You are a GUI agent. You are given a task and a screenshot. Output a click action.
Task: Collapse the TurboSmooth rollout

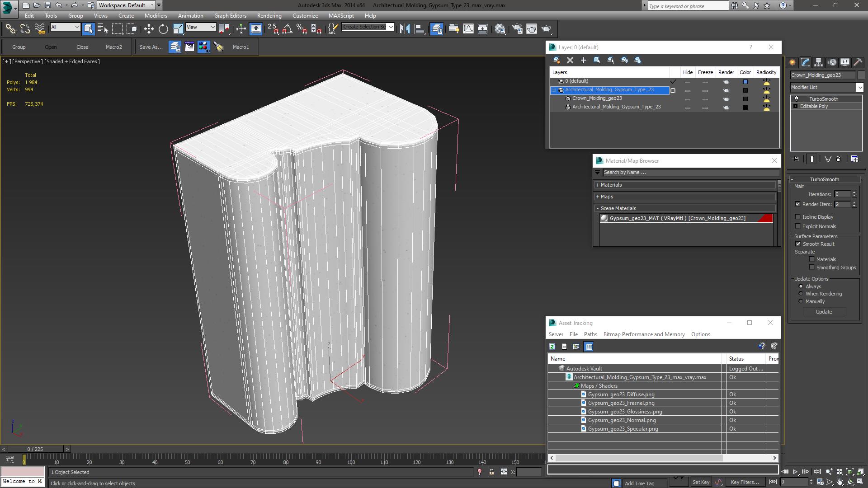pos(824,179)
